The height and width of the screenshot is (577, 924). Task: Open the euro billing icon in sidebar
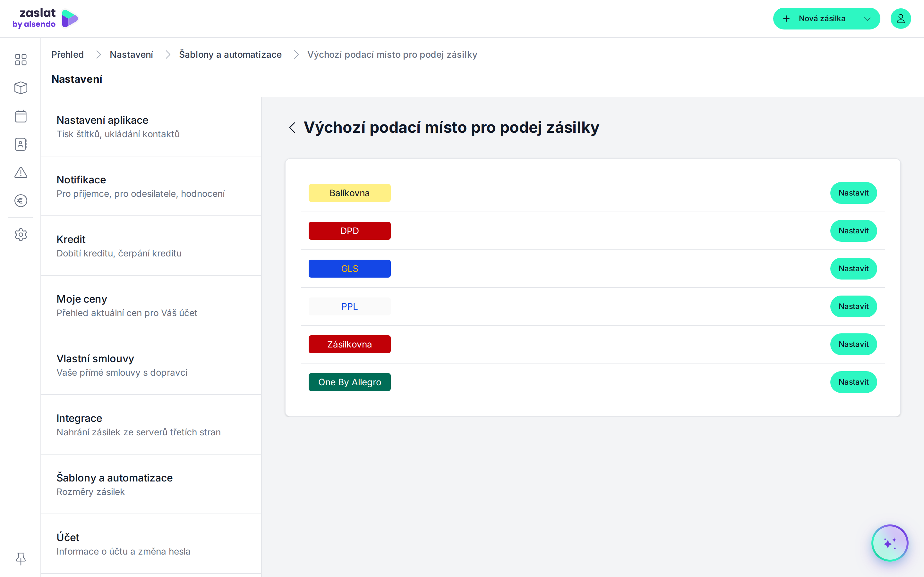tap(21, 201)
